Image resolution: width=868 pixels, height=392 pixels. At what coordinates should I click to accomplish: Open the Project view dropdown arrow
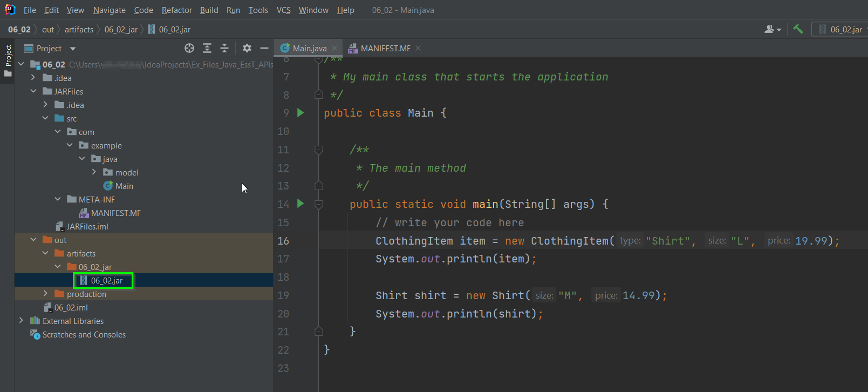(73, 49)
